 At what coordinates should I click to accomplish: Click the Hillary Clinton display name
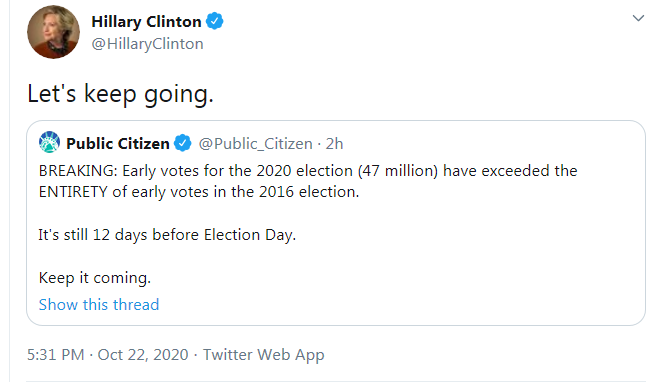146,22
